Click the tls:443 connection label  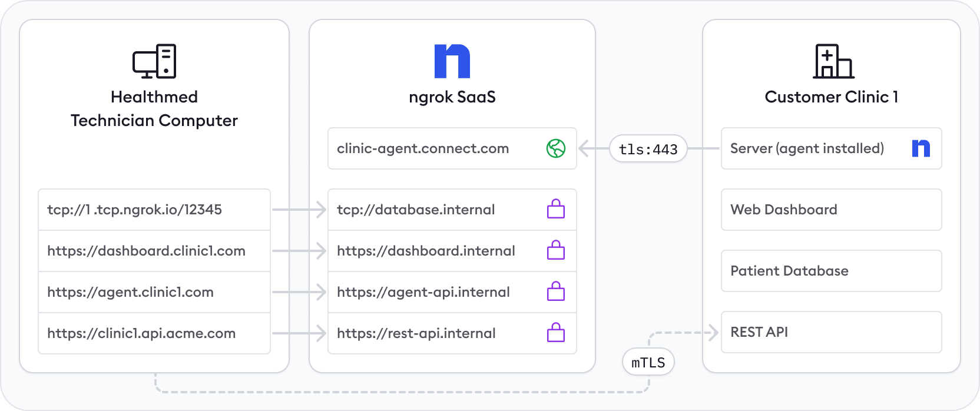(x=648, y=149)
